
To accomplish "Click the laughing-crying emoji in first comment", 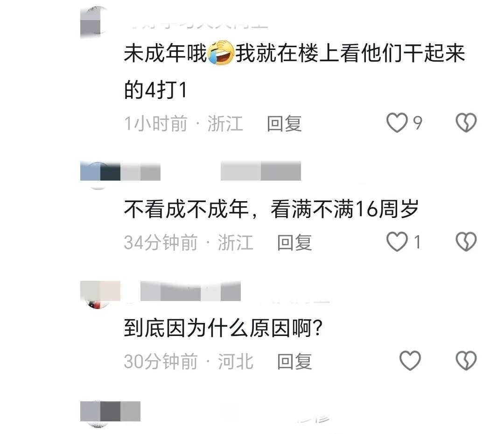I will [221, 53].
